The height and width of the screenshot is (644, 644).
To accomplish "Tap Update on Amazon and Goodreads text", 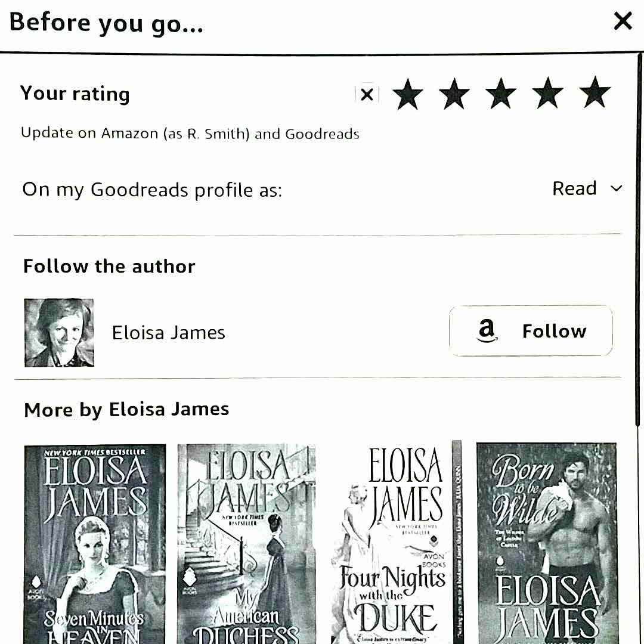I will [190, 134].
